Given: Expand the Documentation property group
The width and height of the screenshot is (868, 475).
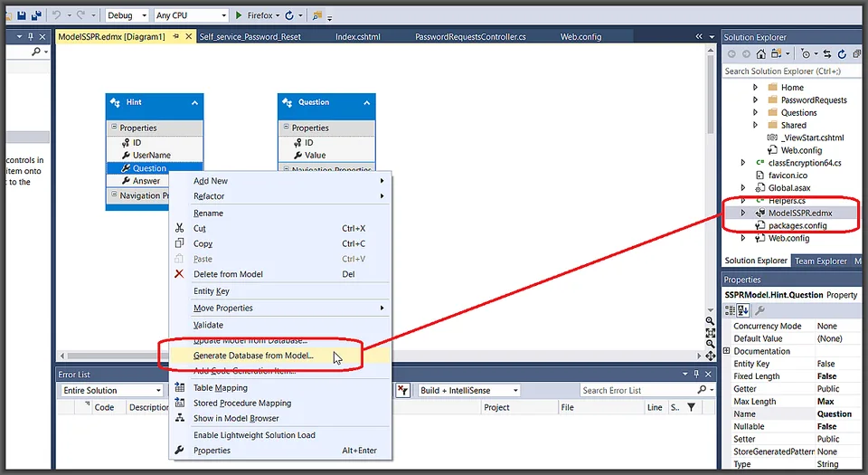Looking at the screenshot, I should click(x=727, y=351).
